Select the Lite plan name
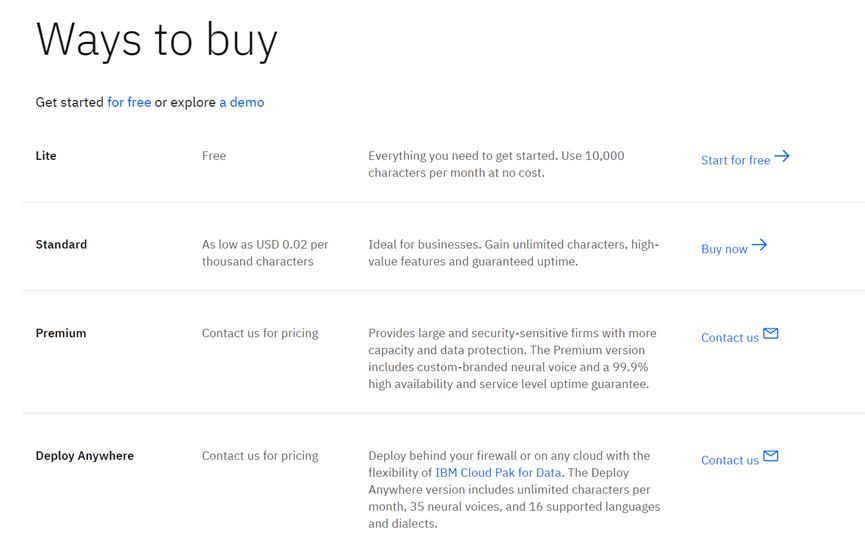This screenshot has height=544, width=865. click(46, 156)
